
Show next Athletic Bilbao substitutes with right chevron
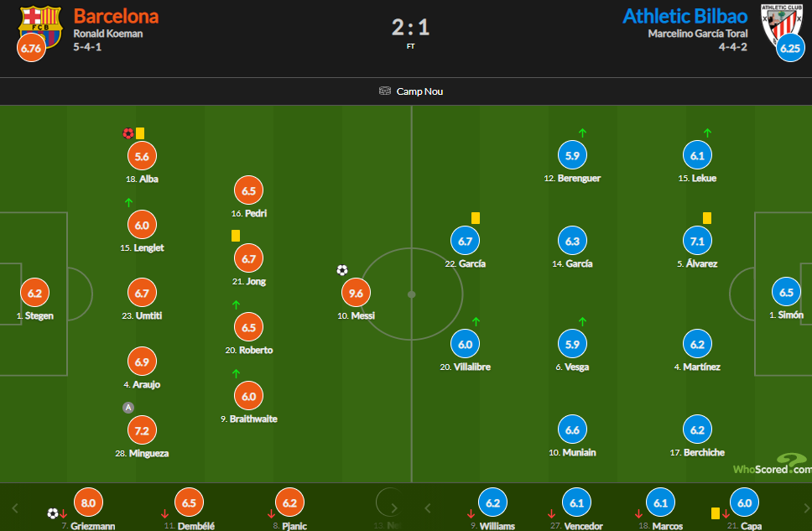point(806,508)
